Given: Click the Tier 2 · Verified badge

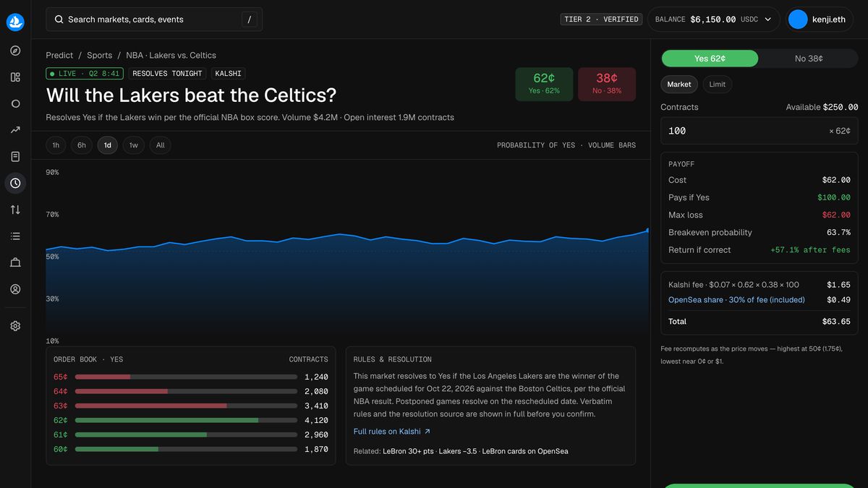Looking at the screenshot, I should (602, 20).
